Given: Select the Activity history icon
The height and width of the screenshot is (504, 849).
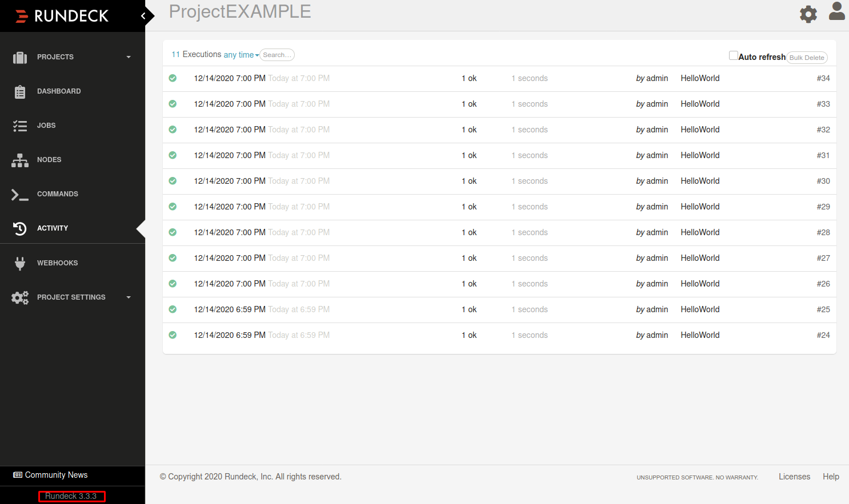Looking at the screenshot, I should click(20, 228).
